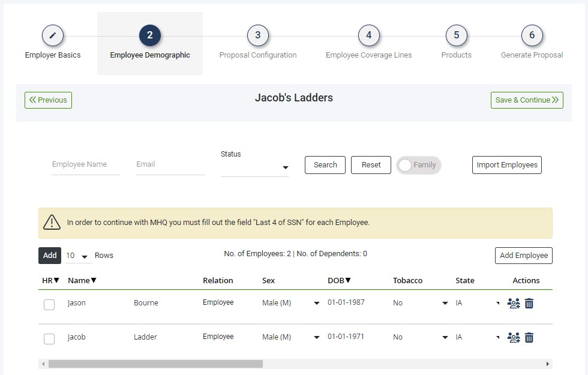The image size is (588, 375).
Task: Switch to Employee Coverage Lines step label
Action: tap(368, 55)
